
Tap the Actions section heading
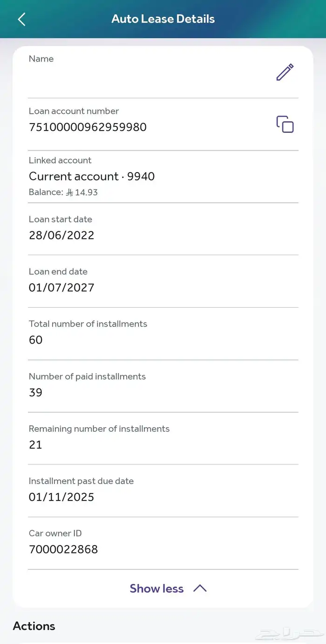(34, 626)
